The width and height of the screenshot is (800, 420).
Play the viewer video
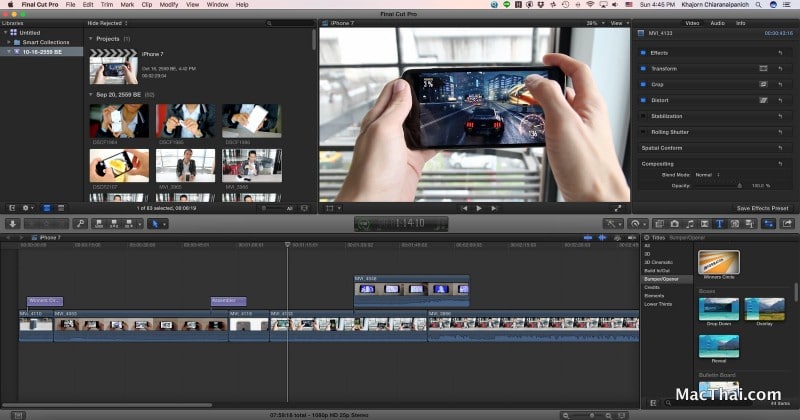(x=479, y=208)
